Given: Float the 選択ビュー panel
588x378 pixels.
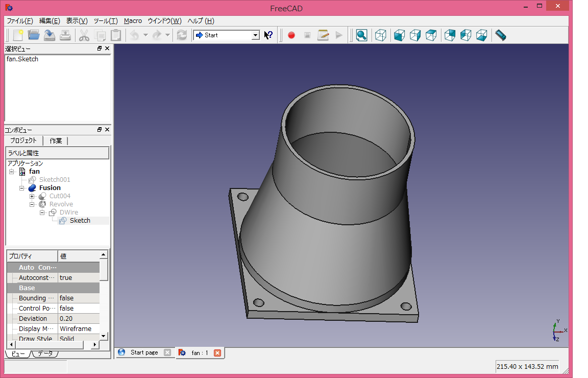Looking at the screenshot, I should [100, 49].
